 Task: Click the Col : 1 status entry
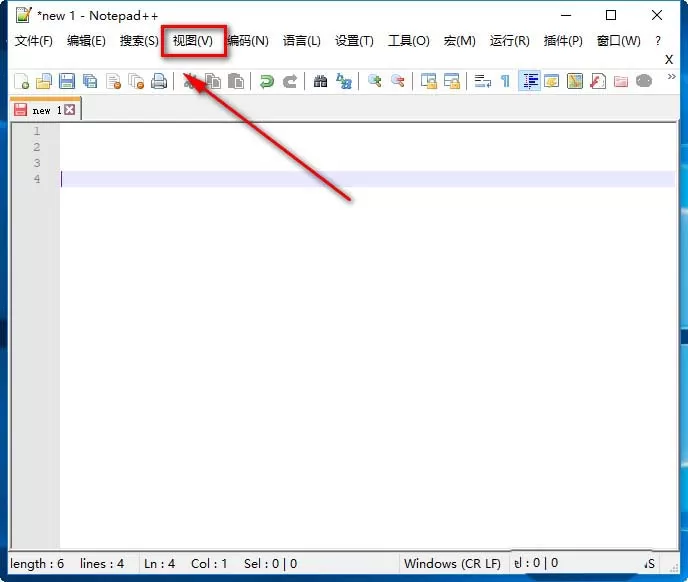209,564
